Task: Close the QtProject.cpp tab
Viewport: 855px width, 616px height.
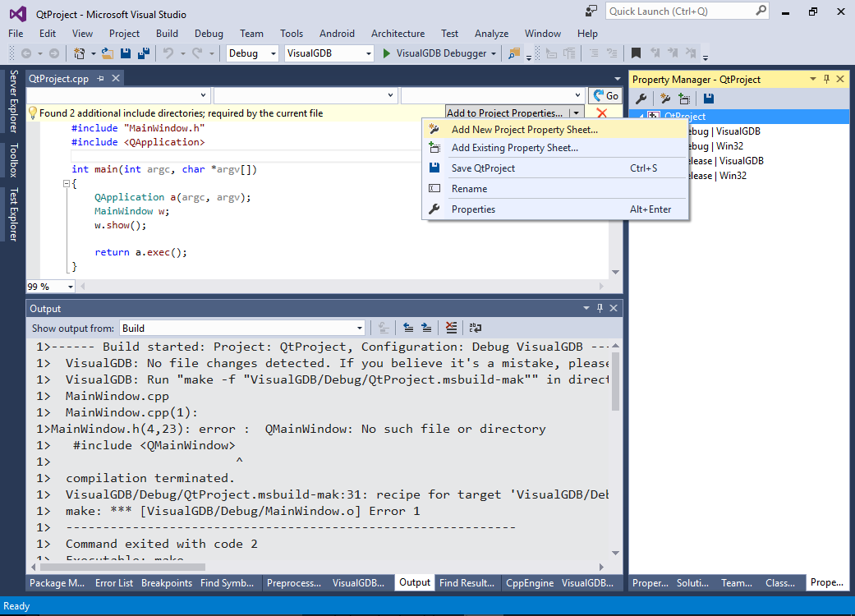Action: tap(116, 79)
